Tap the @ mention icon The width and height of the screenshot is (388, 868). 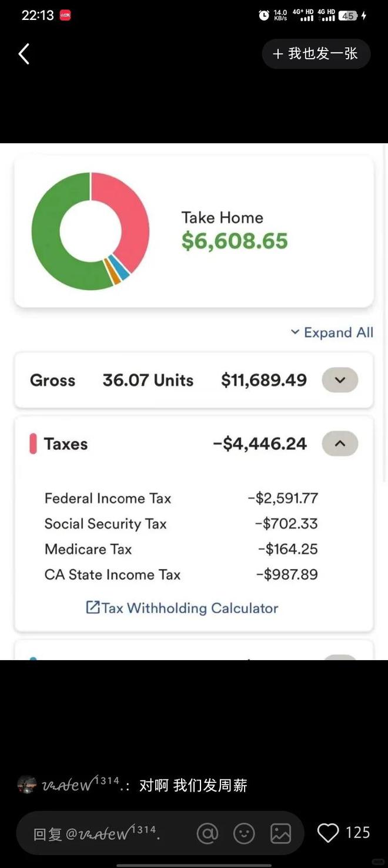coord(207,833)
